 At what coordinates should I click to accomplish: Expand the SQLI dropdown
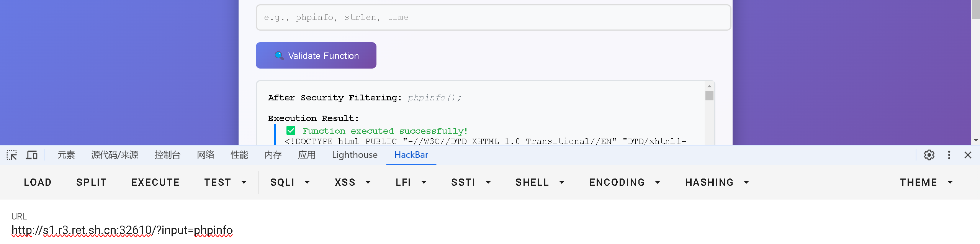pyautogui.click(x=290, y=182)
